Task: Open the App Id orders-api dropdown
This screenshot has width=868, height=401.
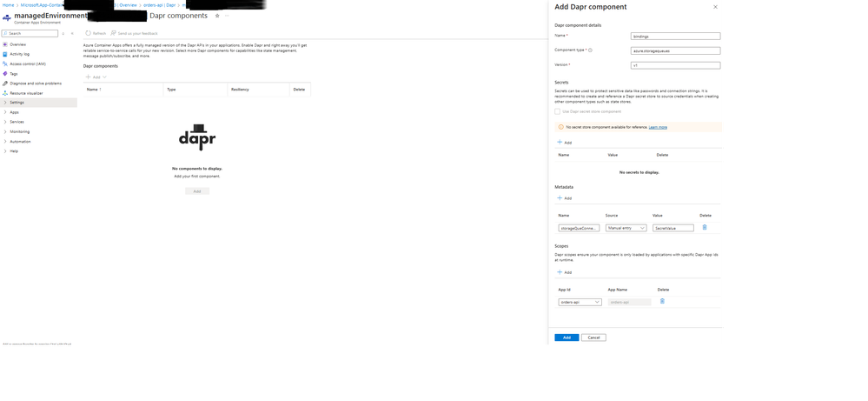Action: pos(580,302)
